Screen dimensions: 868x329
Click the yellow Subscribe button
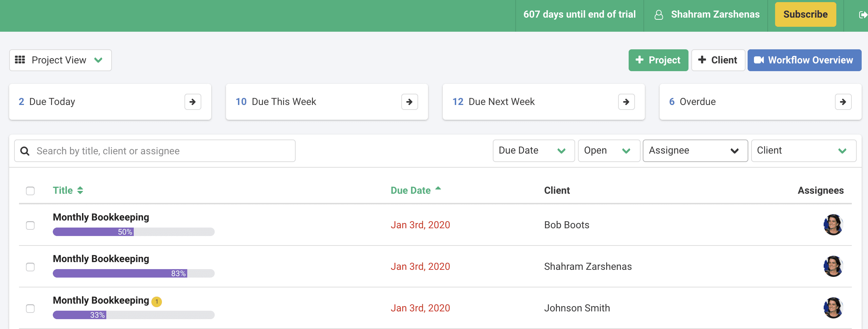pyautogui.click(x=805, y=14)
